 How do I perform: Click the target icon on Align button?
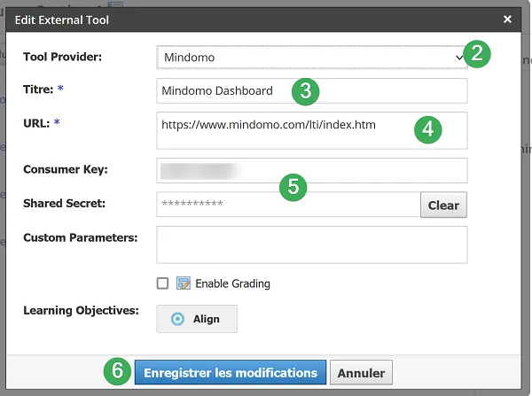pos(177,319)
